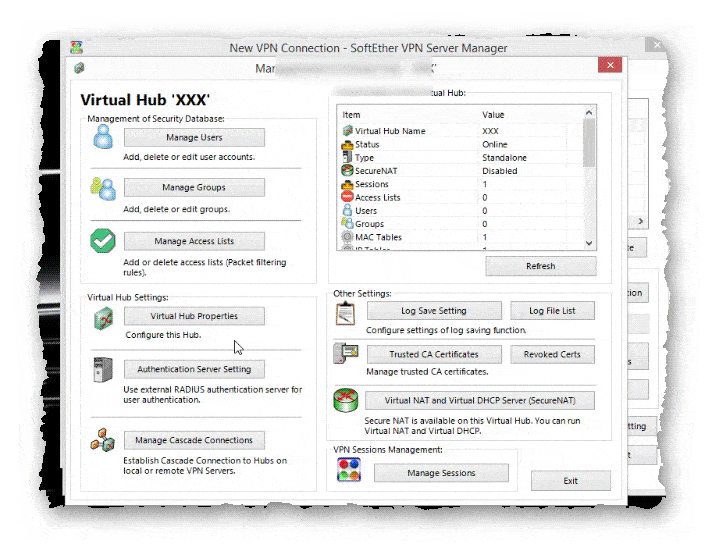The width and height of the screenshot is (704, 544).
Task: Open Revoked Certs
Action: 553,354
